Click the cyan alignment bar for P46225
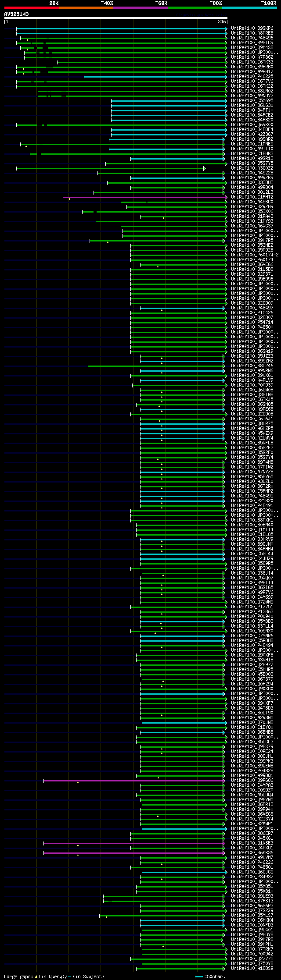The image size is (281, 980). tap(155, 77)
